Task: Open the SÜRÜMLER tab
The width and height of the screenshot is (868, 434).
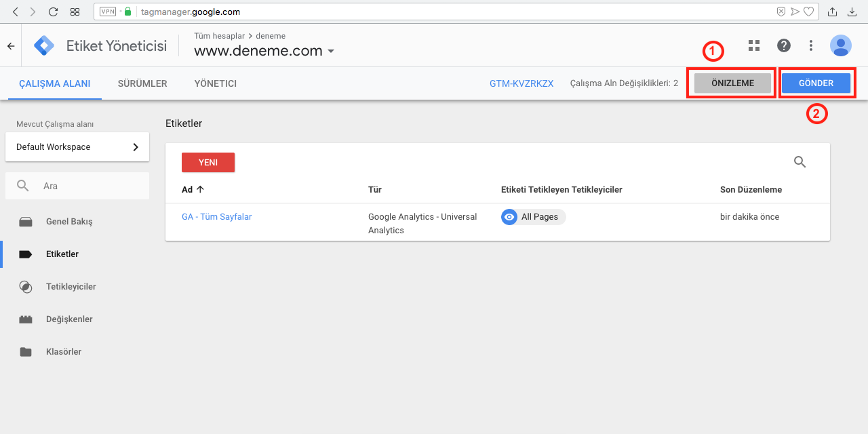Action: [142, 83]
